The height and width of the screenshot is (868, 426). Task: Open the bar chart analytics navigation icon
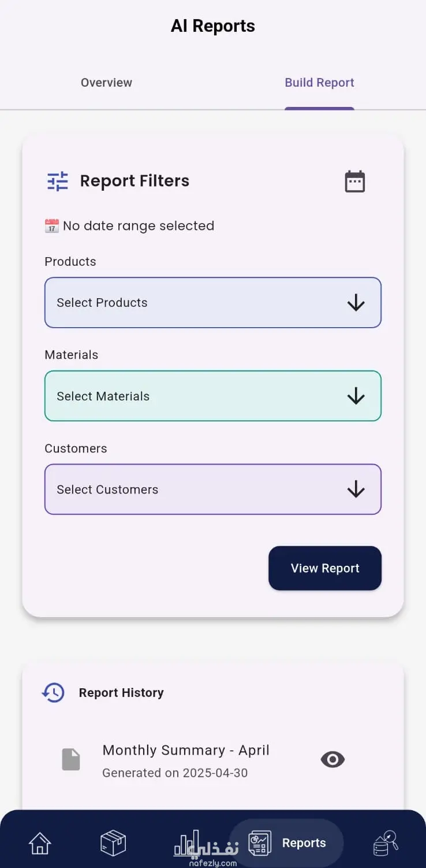coord(187,843)
